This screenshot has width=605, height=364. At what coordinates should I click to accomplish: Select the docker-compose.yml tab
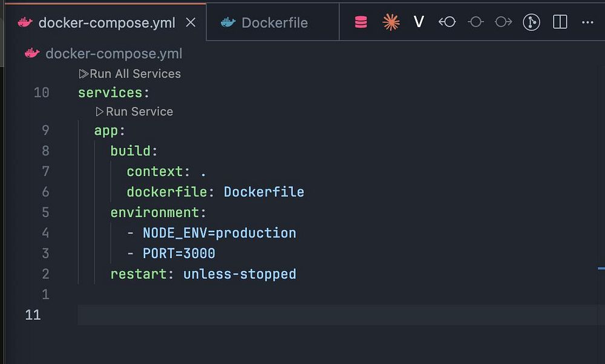[106, 23]
